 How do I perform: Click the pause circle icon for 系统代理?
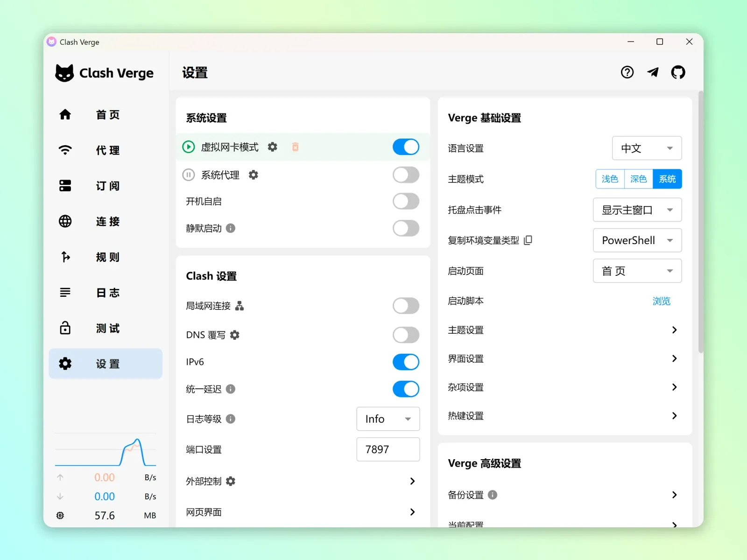188,175
